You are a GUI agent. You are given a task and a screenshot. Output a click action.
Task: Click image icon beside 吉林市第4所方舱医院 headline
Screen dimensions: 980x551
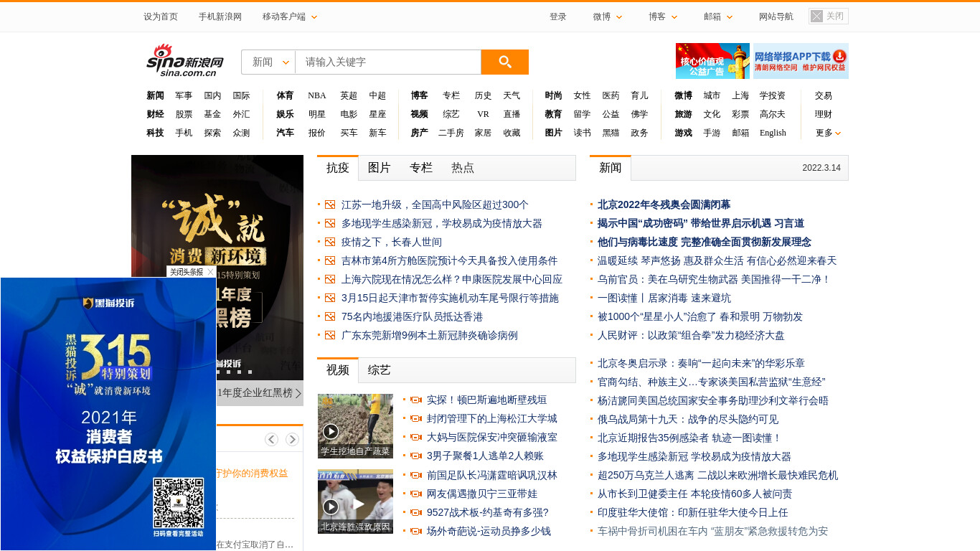click(330, 260)
